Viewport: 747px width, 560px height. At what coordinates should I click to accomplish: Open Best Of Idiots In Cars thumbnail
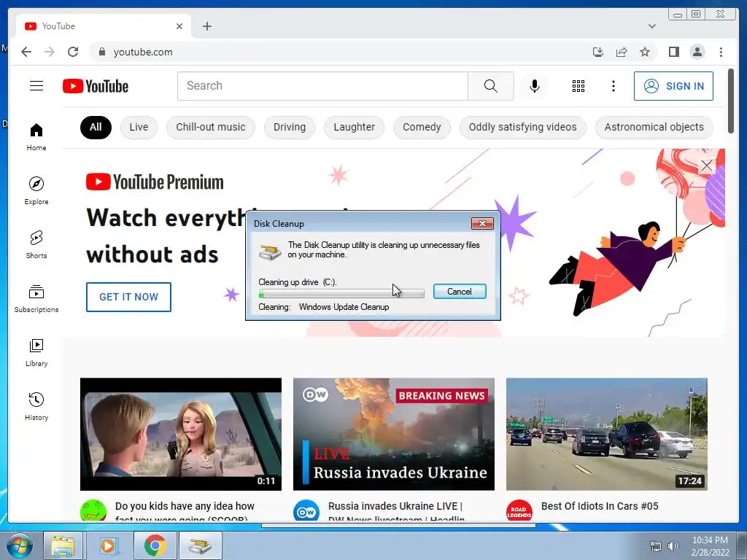(x=606, y=434)
